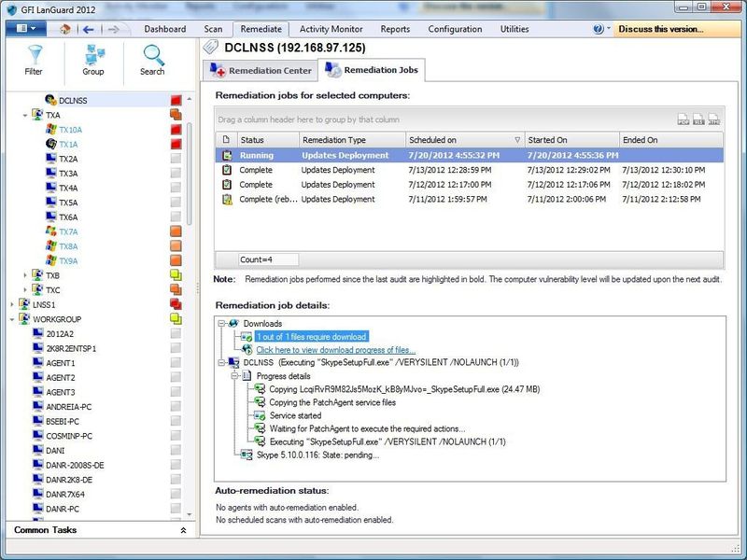Expand the TXB group

click(x=25, y=275)
